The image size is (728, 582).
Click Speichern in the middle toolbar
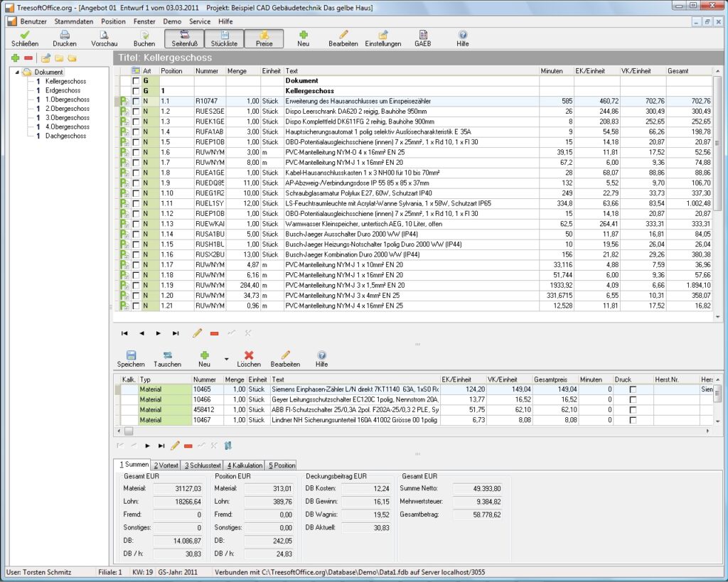tap(130, 357)
